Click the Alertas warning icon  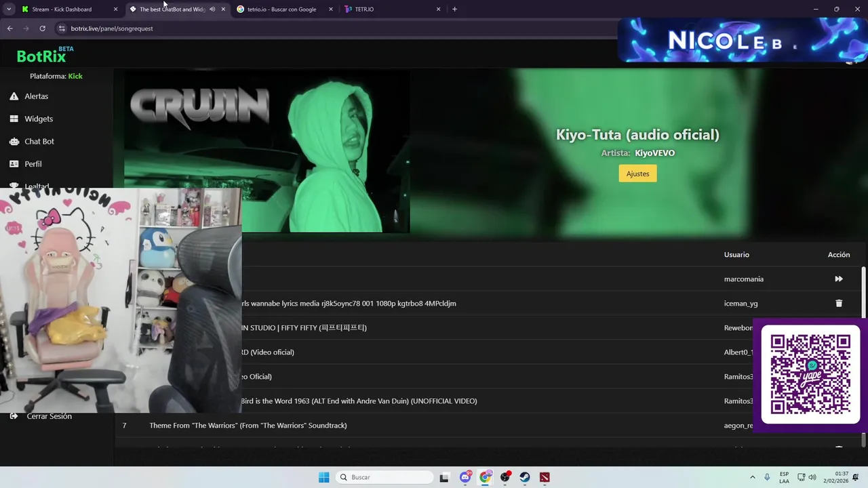point(14,96)
